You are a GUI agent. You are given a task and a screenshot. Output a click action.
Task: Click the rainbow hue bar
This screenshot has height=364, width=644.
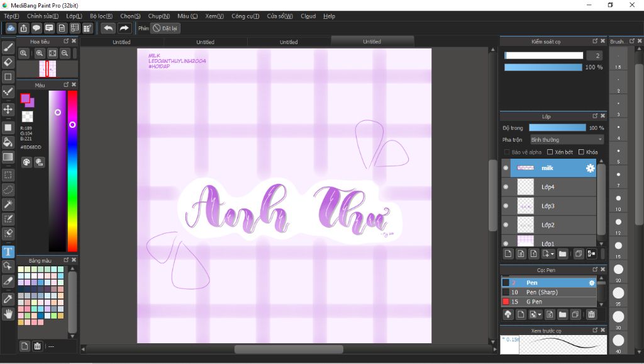click(x=73, y=171)
